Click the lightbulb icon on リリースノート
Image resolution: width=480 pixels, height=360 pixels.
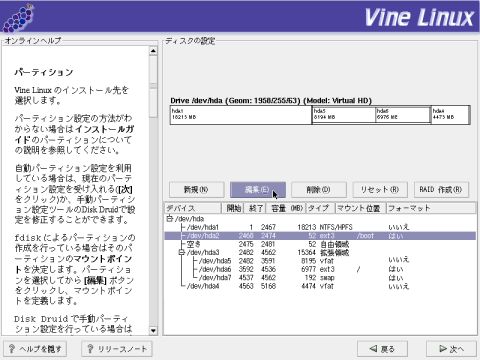click(90, 349)
